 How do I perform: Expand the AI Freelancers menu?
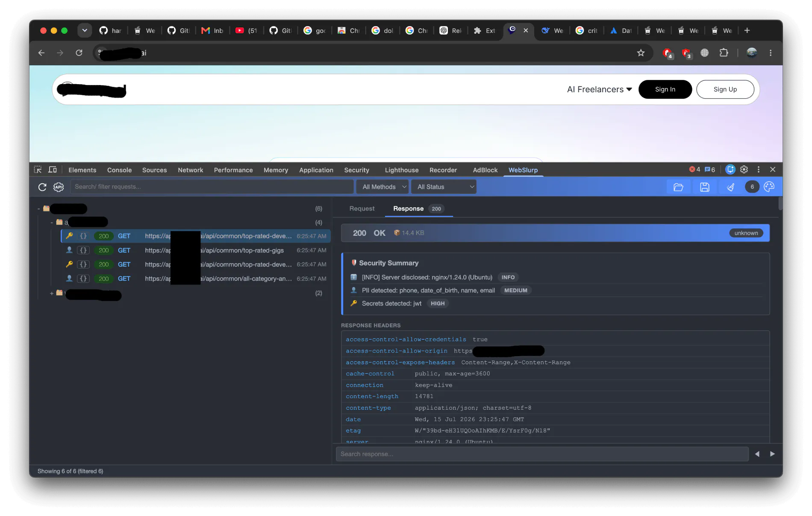click(599, 89)
